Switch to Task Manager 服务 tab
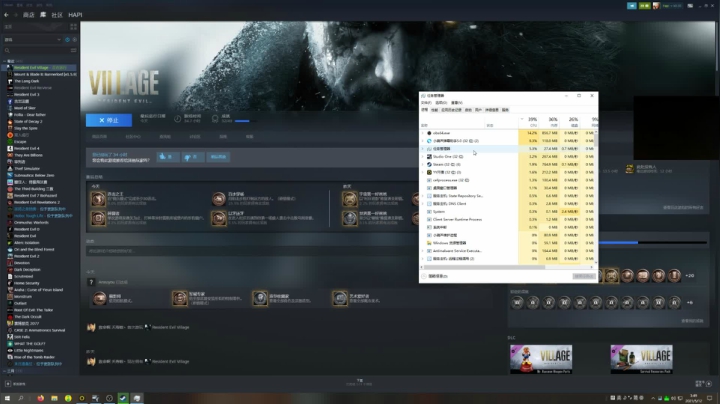This screenshot has width=720, height=404. (505, 110)
